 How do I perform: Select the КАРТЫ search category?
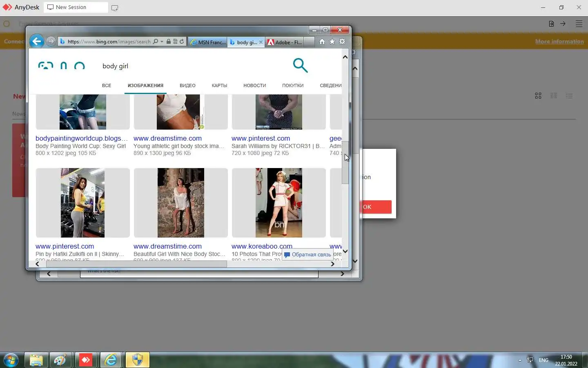[x=219, y=85]
